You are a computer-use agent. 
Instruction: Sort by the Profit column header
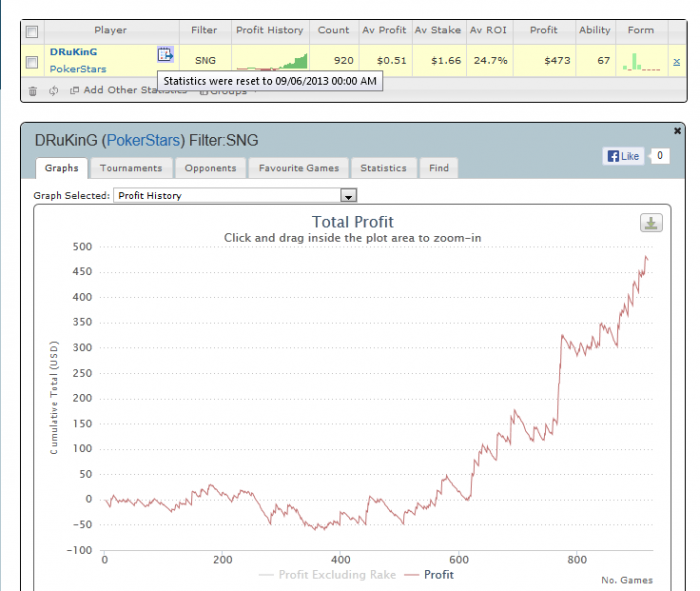(543, 30)
